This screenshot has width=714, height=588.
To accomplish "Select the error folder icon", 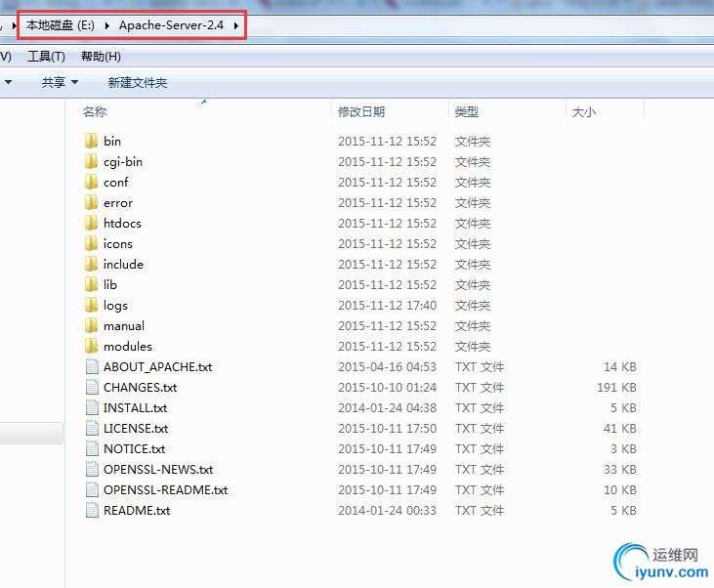I will (91, 202).
